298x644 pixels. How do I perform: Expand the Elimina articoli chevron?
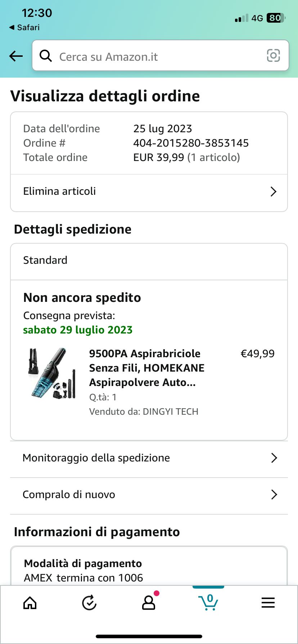coord(274,192)
